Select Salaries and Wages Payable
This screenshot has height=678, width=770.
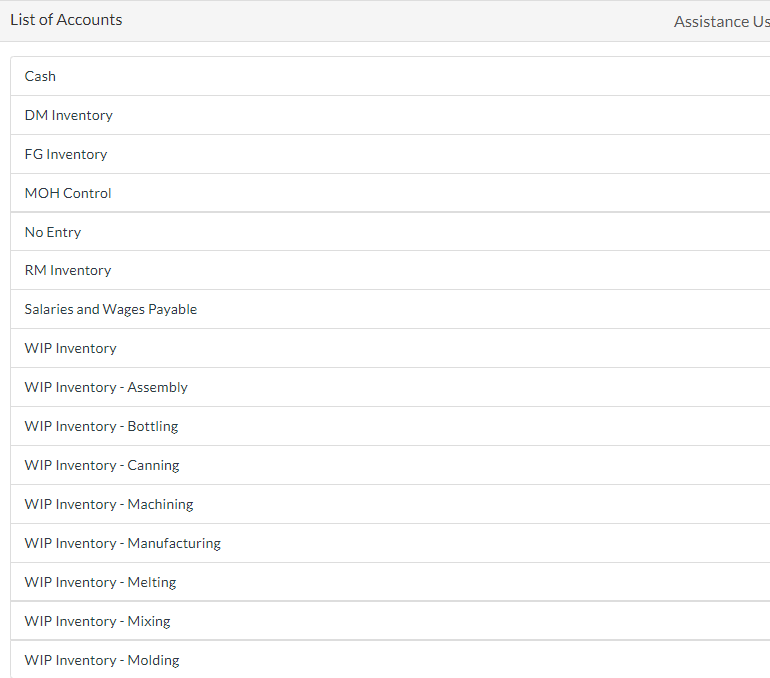click(390, 309)
